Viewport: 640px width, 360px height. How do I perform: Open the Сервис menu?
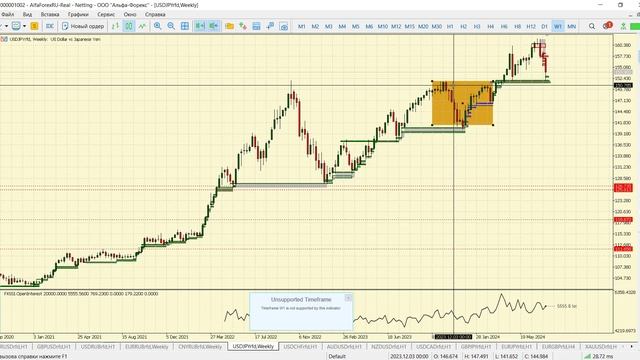tap(106, 14)
